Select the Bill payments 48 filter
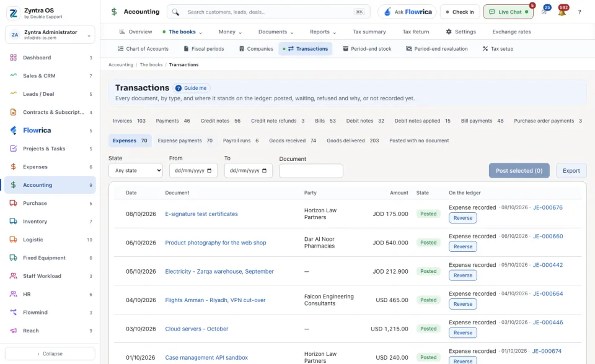Image resolution: width=595 pixels, height=364 pixels. [x=482, y=121]
